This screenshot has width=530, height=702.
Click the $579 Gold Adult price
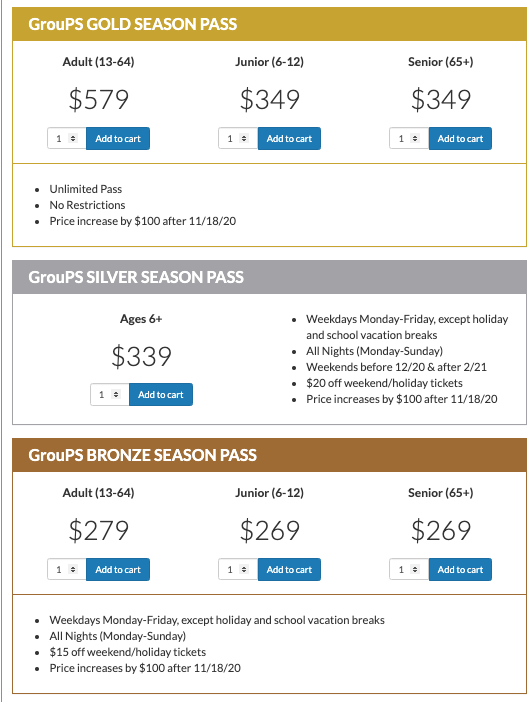(98, 99)
